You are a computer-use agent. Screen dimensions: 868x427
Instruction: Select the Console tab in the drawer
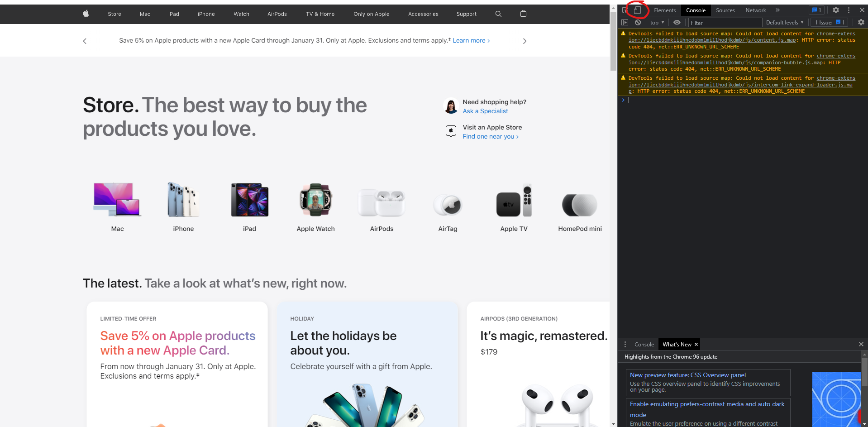coord(644,345)
